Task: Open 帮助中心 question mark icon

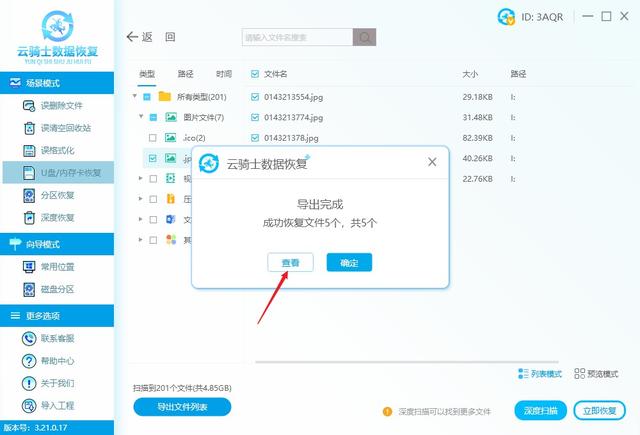Action: pyautogui.click(x=29, y=361)
